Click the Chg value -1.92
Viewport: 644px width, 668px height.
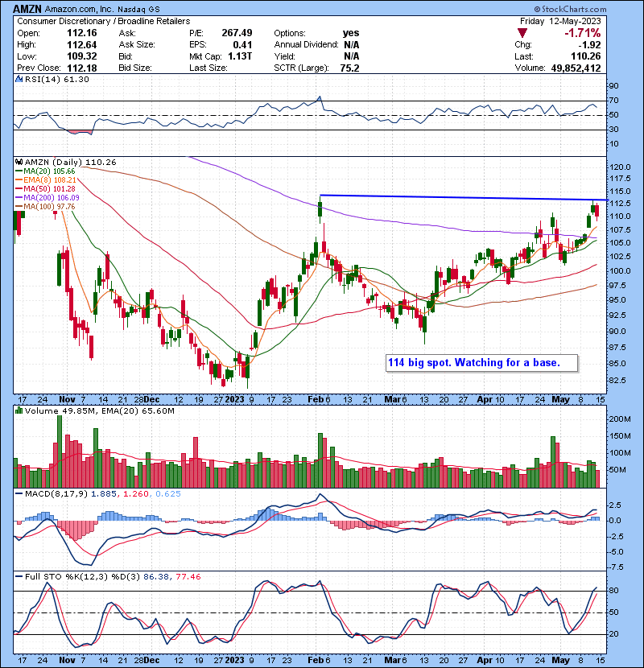tap(589, 45)
